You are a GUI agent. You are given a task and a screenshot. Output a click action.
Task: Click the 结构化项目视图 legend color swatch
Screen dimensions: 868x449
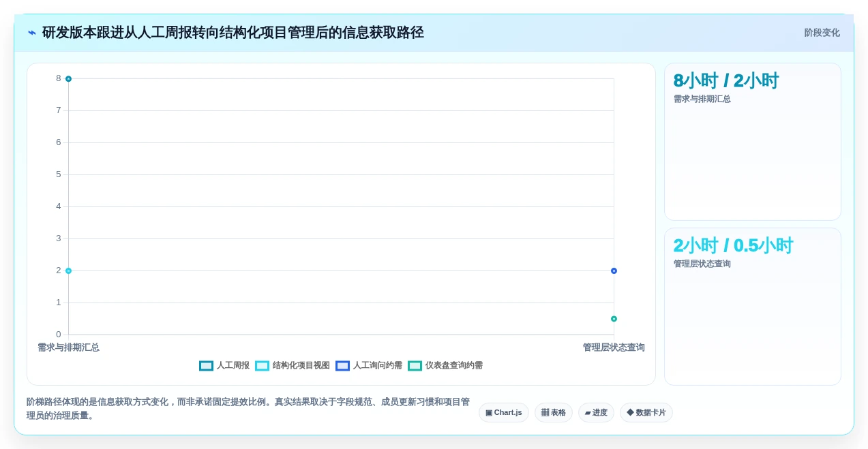[263, 366]
